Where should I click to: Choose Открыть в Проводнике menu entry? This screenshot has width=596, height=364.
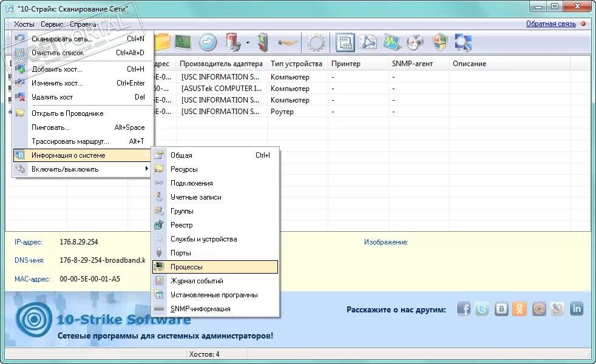pos(83,113)
